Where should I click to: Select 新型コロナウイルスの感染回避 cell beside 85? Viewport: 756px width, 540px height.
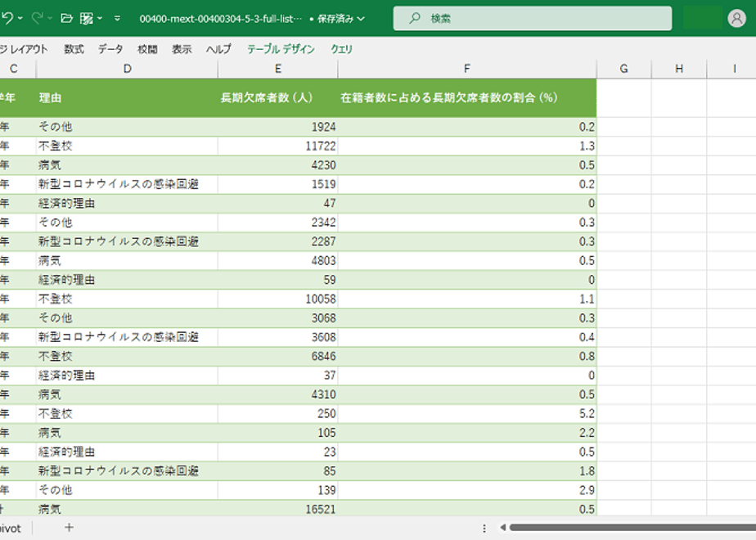[x=127, y=471]
